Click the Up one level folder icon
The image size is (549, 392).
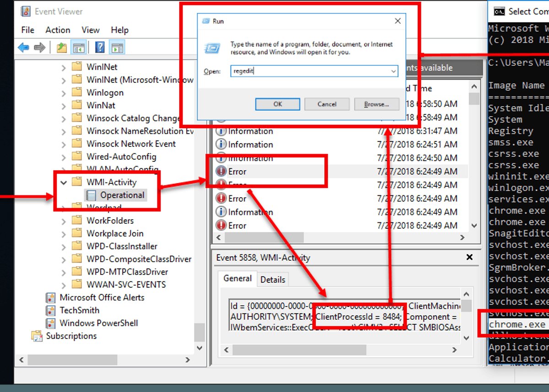point(61,47)
